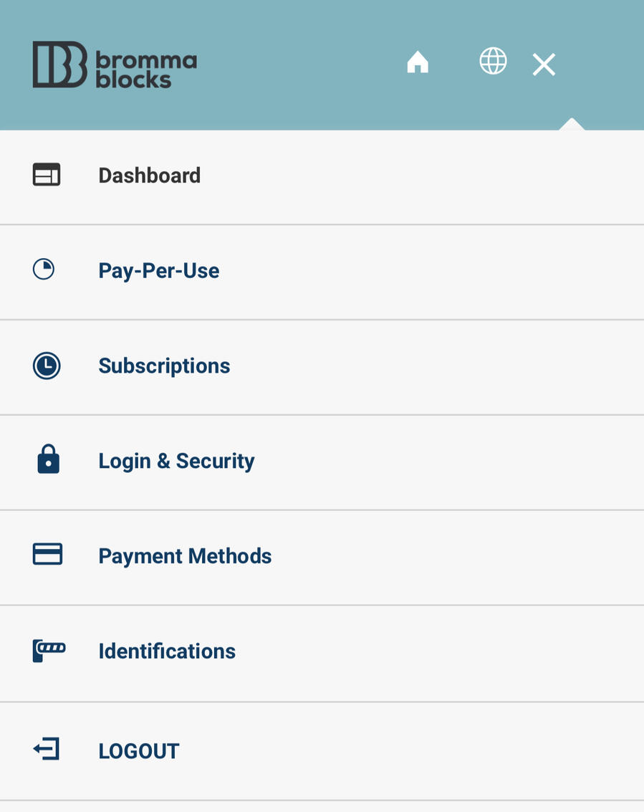Open Login & Security settings
This screenshot has width=644, height=812.
click(x=176, y=461)
